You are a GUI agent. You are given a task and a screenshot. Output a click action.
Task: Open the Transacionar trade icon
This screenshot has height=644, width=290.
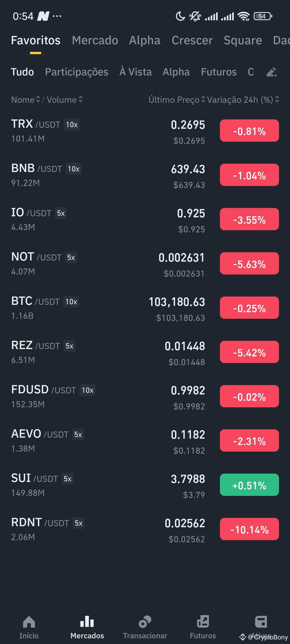[x=145, y=621]
